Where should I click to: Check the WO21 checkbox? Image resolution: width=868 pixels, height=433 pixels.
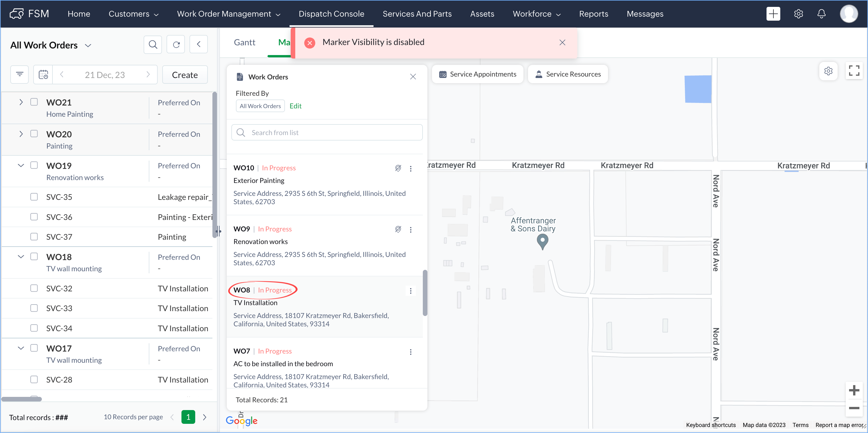[x=34, y=102]
